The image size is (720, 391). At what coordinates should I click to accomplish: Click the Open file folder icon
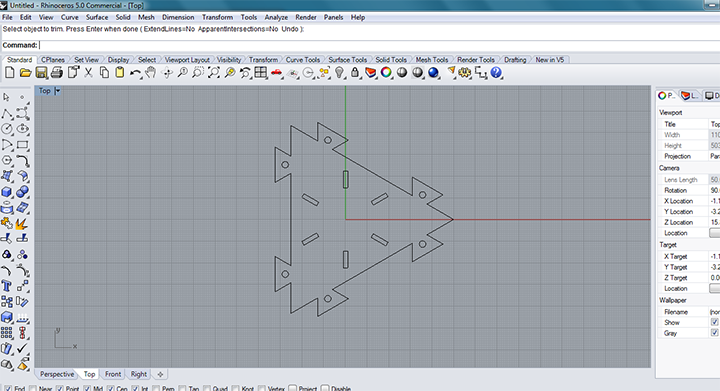click(x=25, y=73)
